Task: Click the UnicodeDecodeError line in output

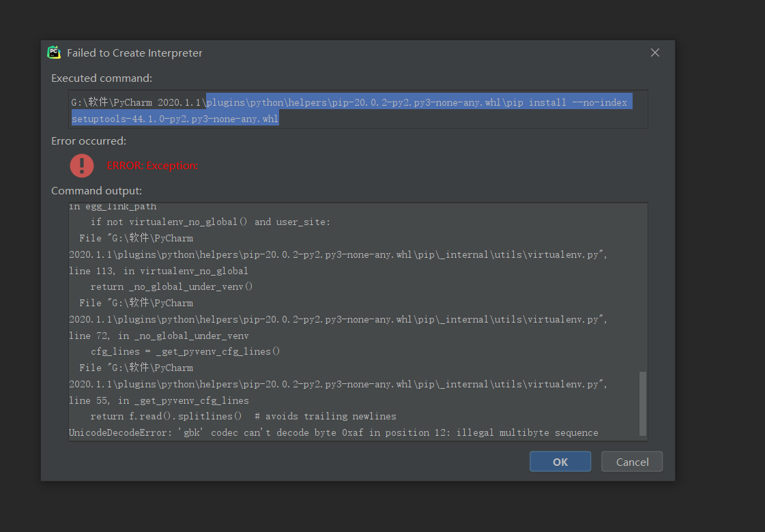Action: point(333,432)
